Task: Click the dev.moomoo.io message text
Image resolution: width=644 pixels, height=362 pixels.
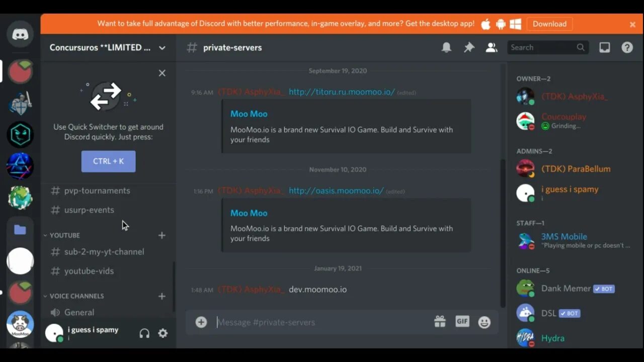Action: coord(317,290)
